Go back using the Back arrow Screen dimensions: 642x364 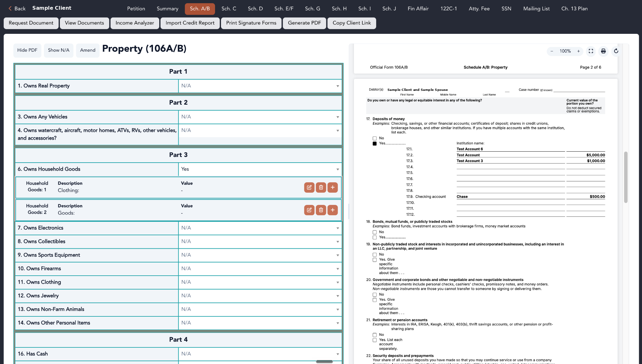click(x=17, y=8)
